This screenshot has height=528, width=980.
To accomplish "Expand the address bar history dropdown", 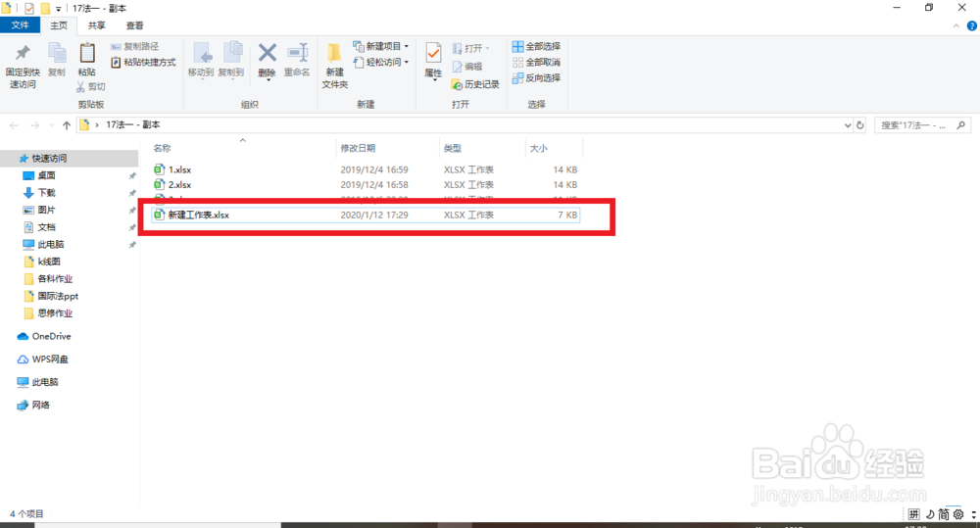I will (848, 125).
